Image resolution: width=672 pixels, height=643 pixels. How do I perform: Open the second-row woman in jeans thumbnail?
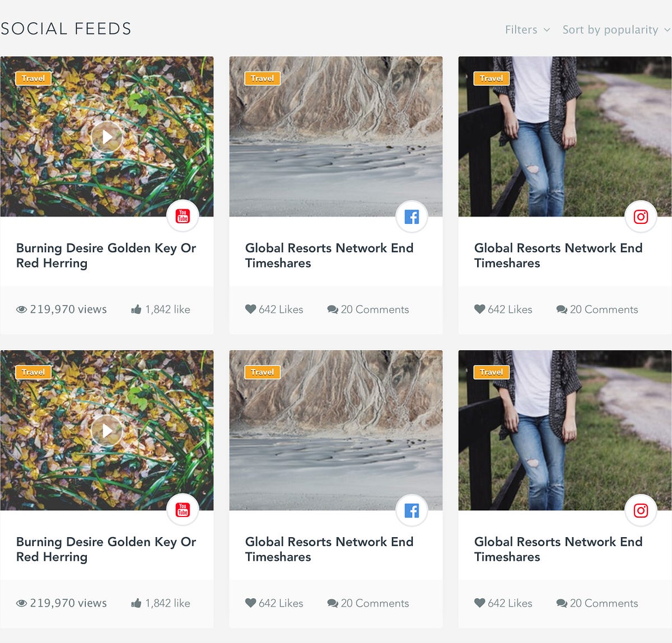coord(565,430)
